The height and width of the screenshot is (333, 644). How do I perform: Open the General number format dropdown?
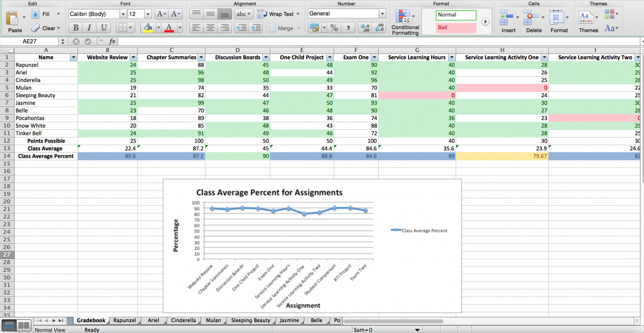pyautogui.click(x=382, y=14)
